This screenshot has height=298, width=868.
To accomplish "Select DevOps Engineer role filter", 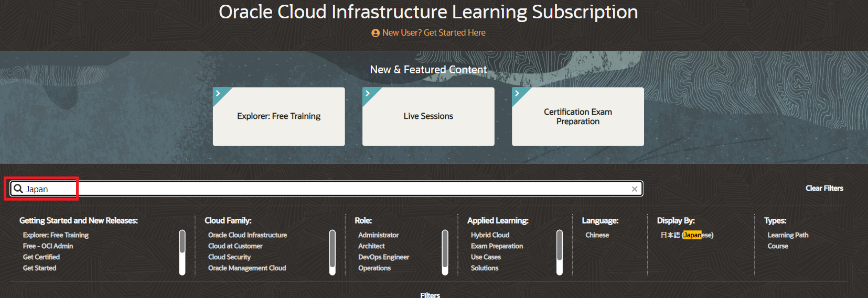I will (x=383, y=257).
